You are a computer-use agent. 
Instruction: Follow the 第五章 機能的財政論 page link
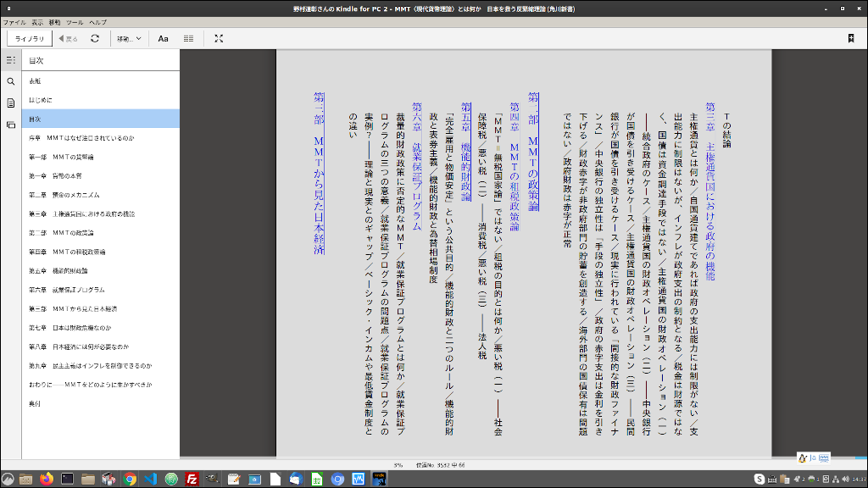pyautogui.click(x=466, y=152)
